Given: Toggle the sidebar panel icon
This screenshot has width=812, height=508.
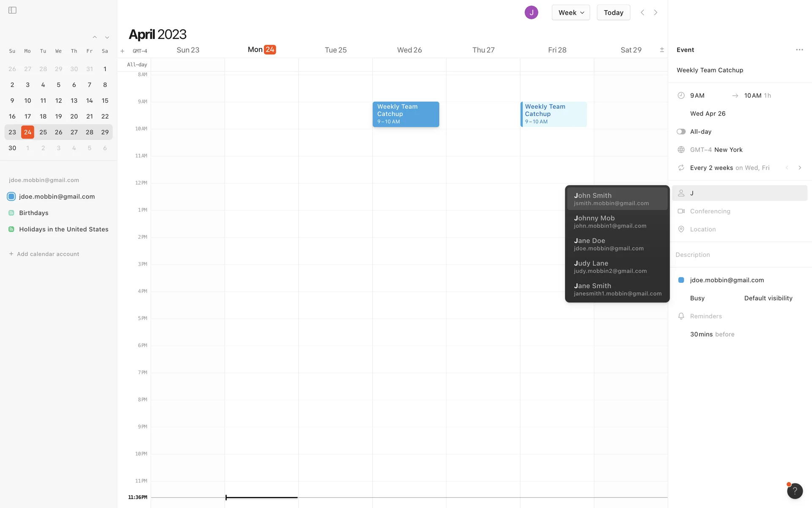Looking at the screenshot, I should pyautogui.click(x=12, y=10).
